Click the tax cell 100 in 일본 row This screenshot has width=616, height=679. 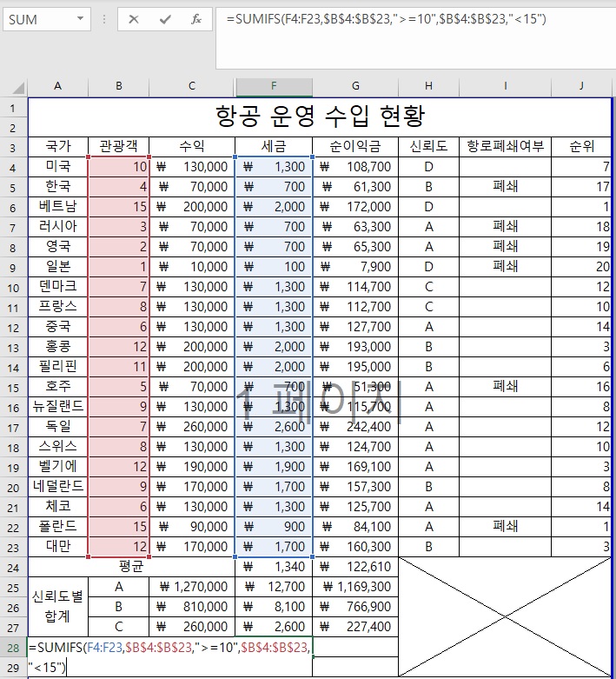click(x=274, y=267)
